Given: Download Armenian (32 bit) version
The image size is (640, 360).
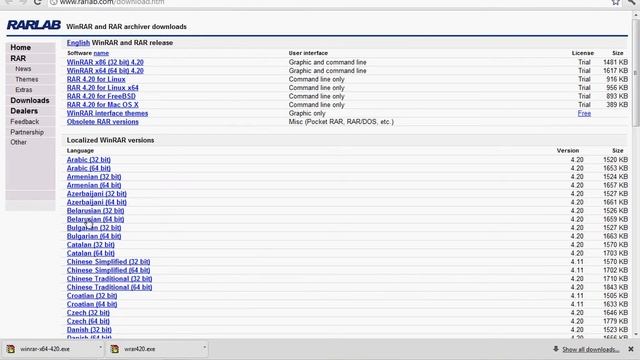Looking at the screenshot, I should [x=94, y=177].
